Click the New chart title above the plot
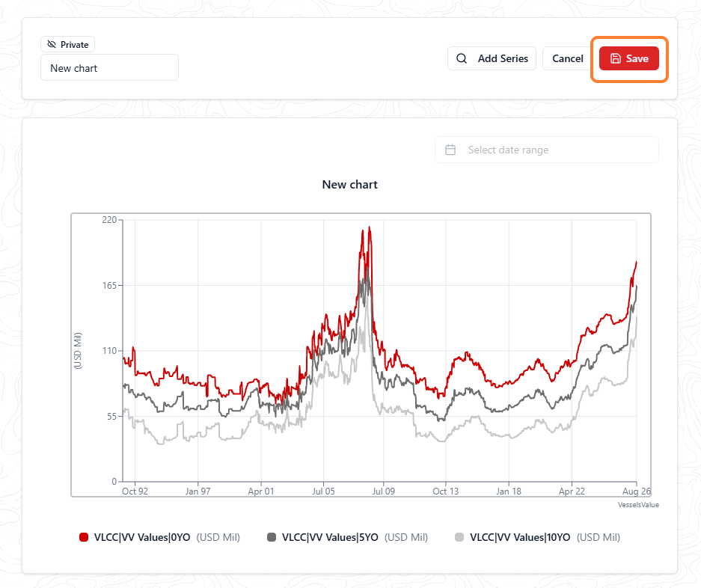The image size is (701, 588). [x=349, y=184]
